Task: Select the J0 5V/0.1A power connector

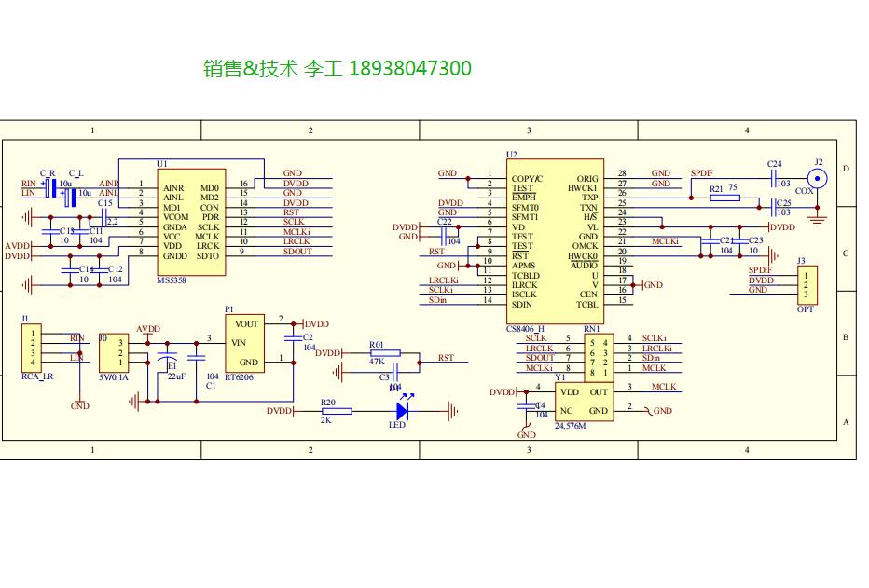Action: (114, 352)
